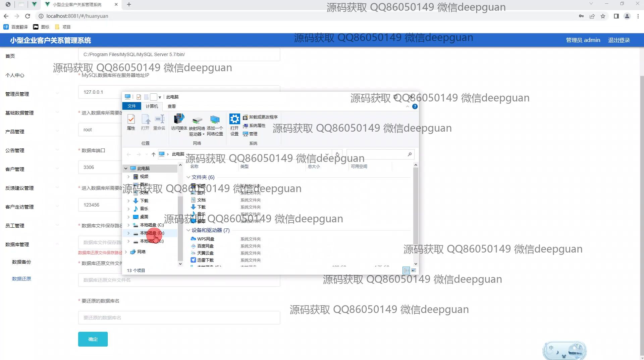This screenshot has width=644, height=360.
Task: Collapse the 文件夹 (6) group
Action: tap(189, 177)
